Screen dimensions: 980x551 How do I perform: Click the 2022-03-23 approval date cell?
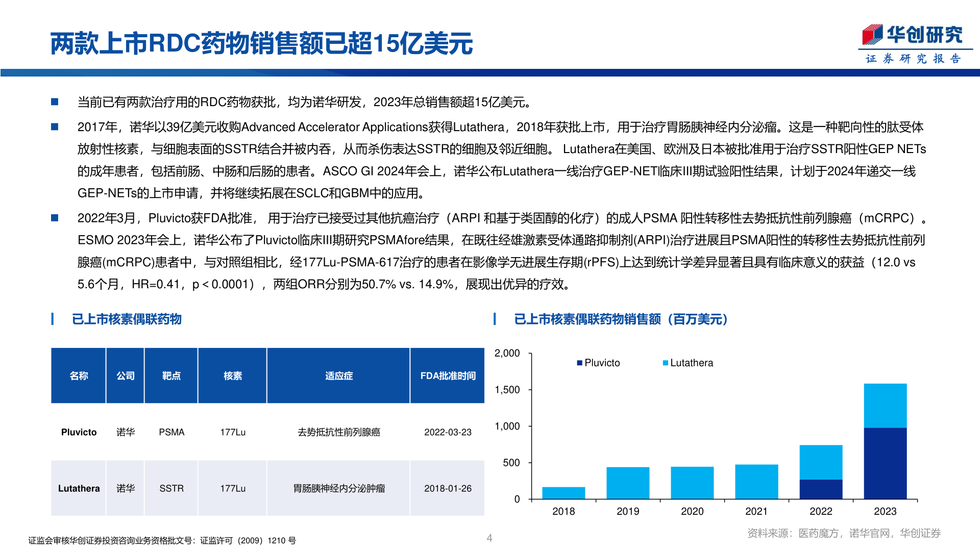click(448, 432)
